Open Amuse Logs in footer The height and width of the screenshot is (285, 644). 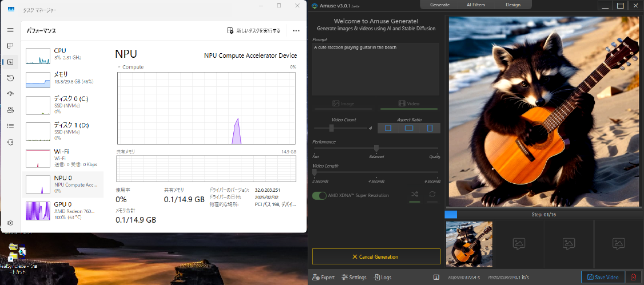coord(383,277)
